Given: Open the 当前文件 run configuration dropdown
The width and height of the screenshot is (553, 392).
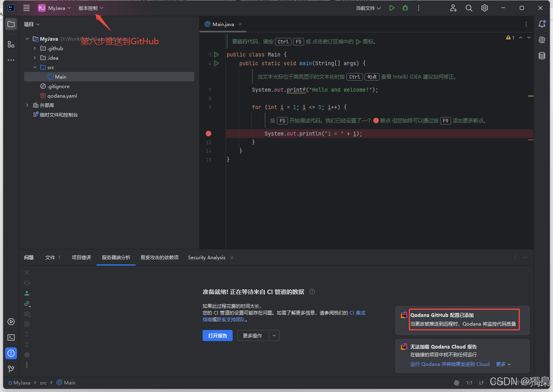Looking at the screenshot, I should click(x=368, y=8).
